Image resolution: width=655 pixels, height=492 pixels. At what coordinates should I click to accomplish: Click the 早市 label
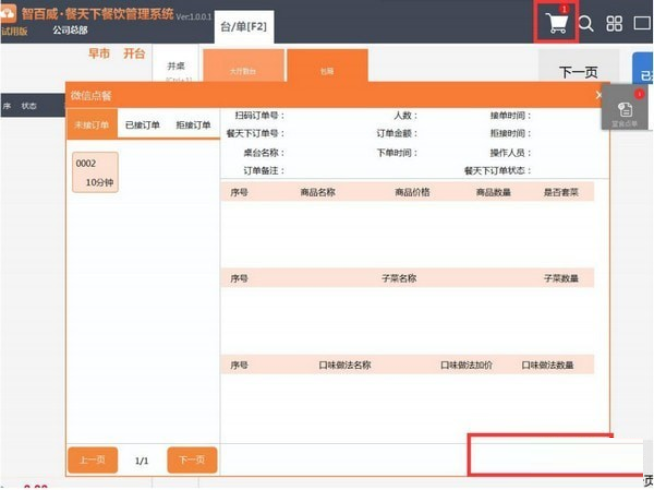[99, 53]
